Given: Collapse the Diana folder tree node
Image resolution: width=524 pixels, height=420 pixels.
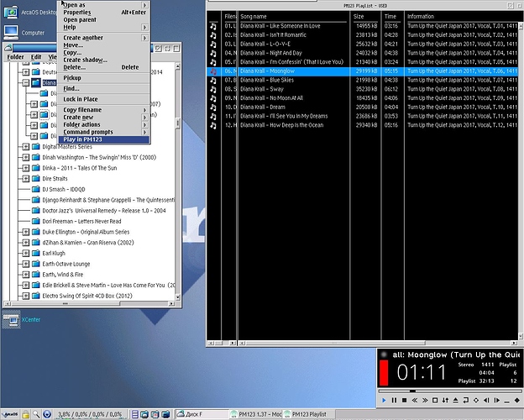Looking at the screenshot, I should [x=26, y=82].
